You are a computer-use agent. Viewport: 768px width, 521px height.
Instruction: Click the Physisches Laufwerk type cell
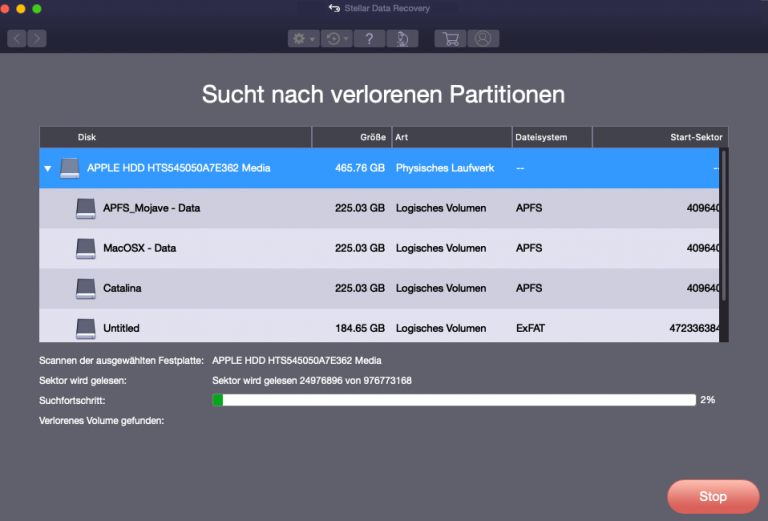pyautogui.click(x=445, y=168)
